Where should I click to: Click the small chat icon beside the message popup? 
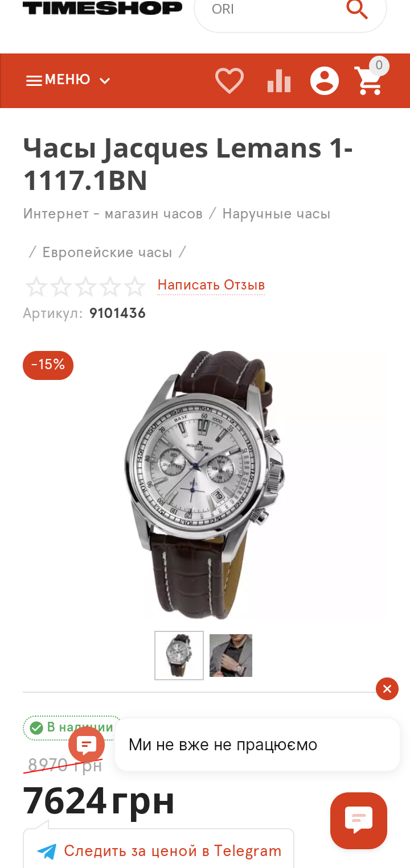[x=87, y=745]
